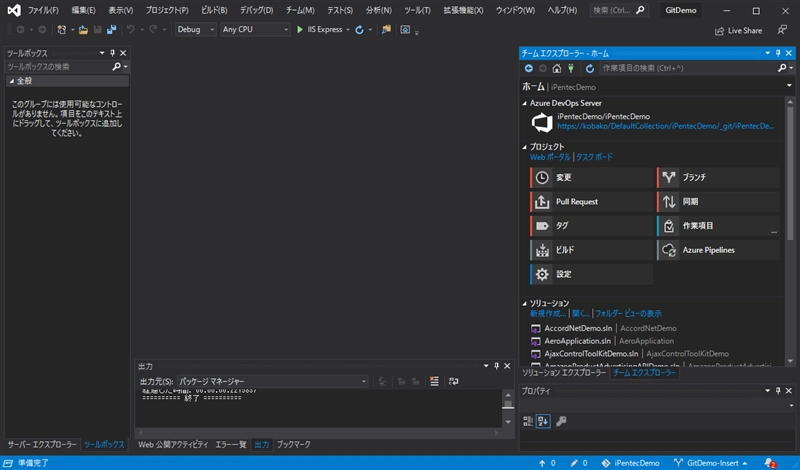Open the 設定 (Settings) tile
Viewport: 800px width, 470px height.
tap(592, 274)
